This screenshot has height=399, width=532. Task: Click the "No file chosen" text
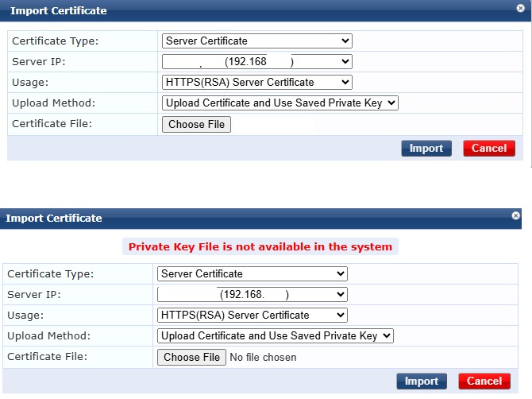pyautogui.click(x=263, y=358)
